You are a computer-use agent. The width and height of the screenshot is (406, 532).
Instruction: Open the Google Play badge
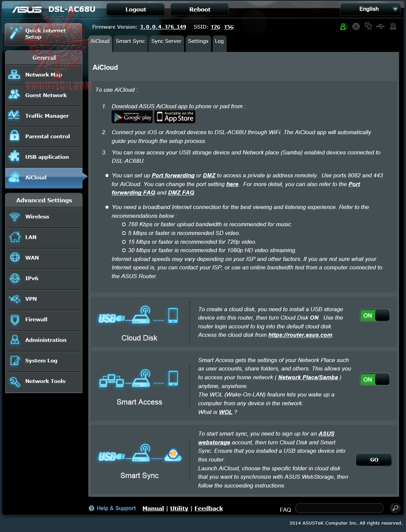(132, 117)
